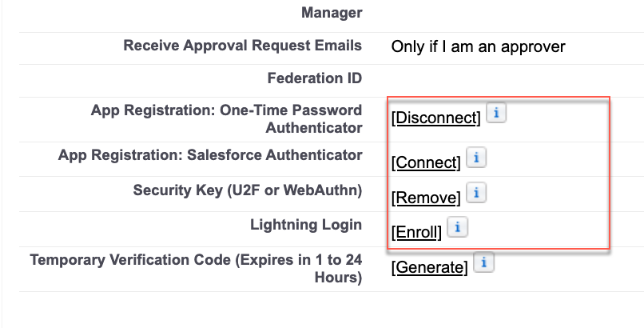
Task: Click the Salesforce Authenticator registration label
Action: (x=210, y=155)
